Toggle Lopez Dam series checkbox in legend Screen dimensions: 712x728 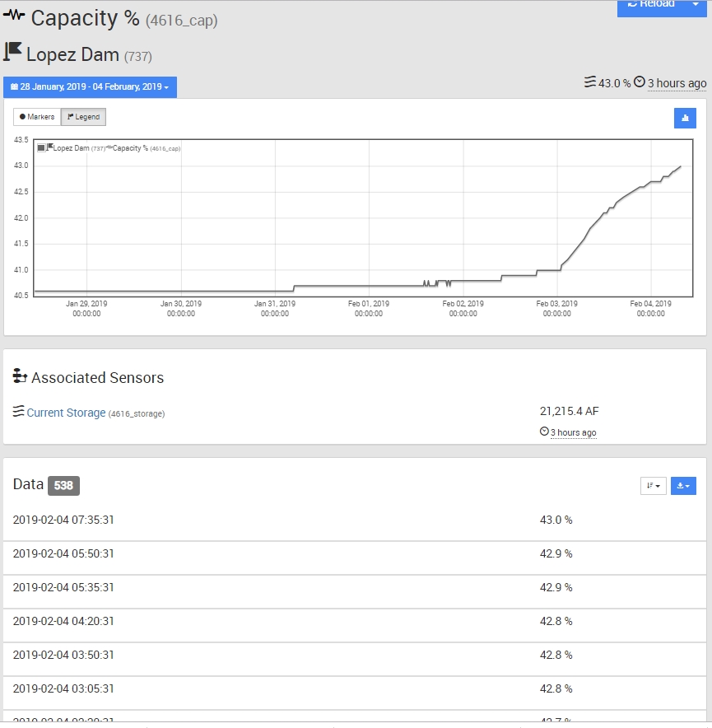41,148
